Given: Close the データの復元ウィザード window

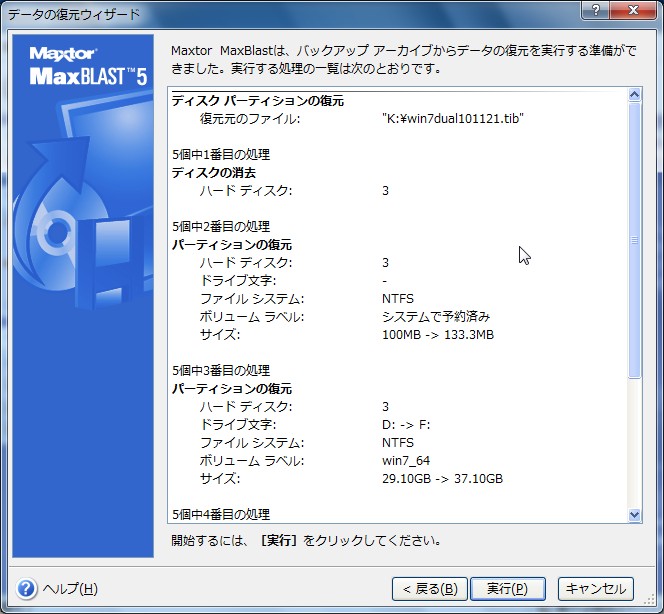Looking at the screenshot, I should 634,10.
